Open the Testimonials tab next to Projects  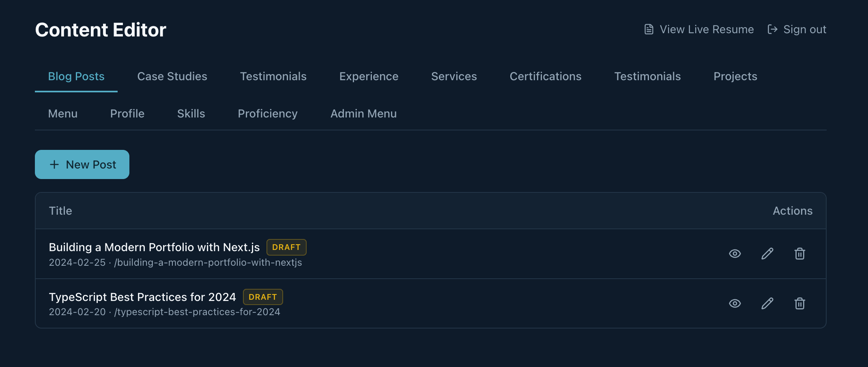[647, 76]
